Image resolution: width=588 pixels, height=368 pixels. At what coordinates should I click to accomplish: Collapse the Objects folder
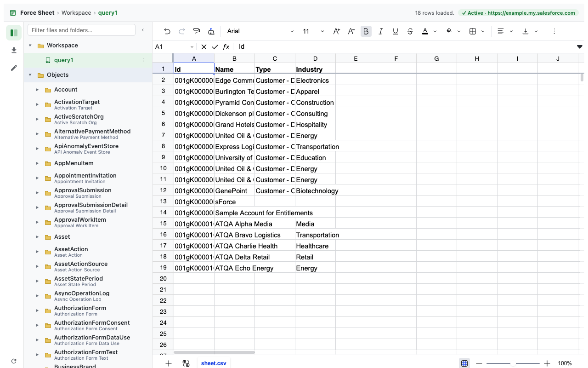30,75
